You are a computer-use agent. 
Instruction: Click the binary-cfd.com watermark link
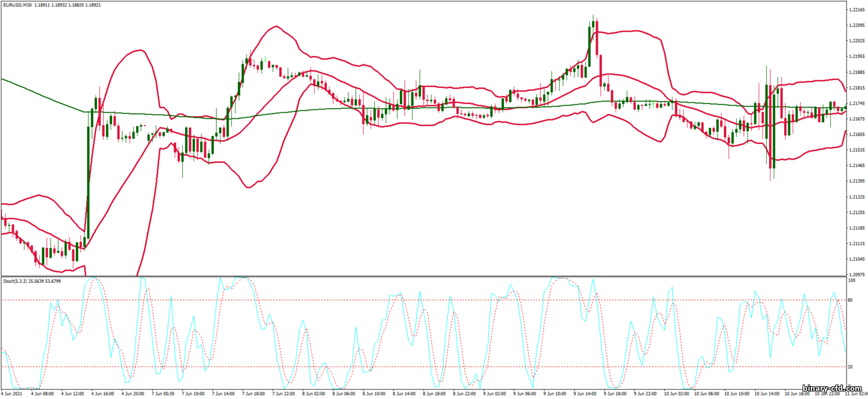coord(833,387)
